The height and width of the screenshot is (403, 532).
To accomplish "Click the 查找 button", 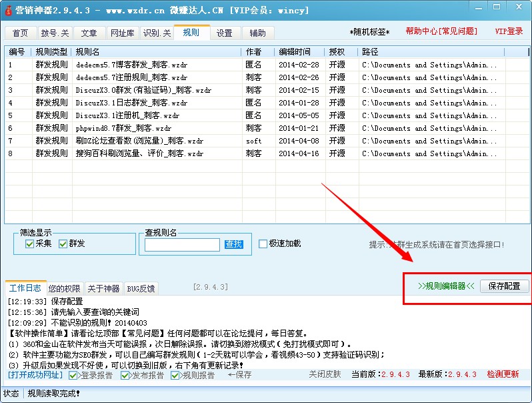I will coord(233,244).
